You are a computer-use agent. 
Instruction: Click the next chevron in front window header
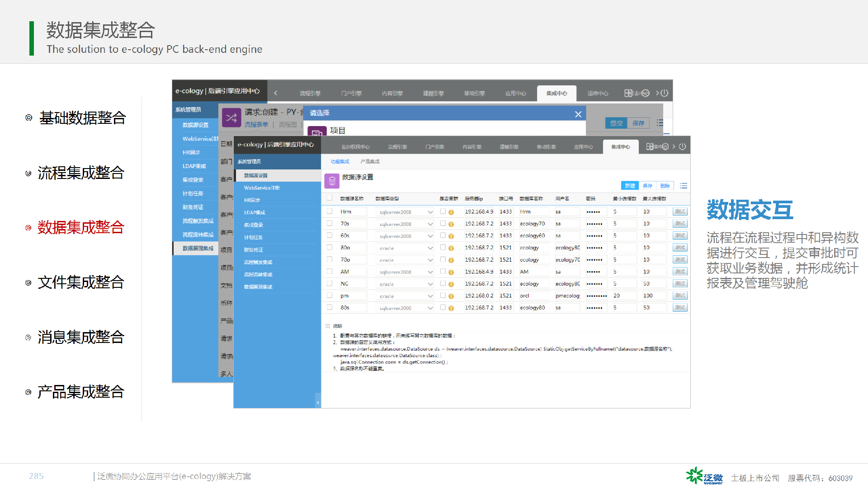point(674,146)
